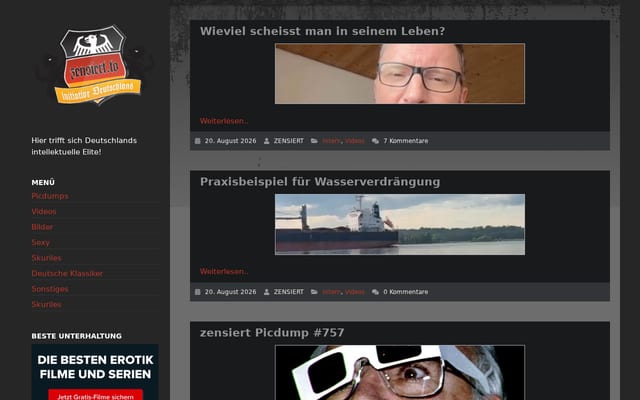Click comments icon beside '7 Kommentare'
Image resolution: width=640 pixels, height=400 pixels.
[x=375, y=141]
